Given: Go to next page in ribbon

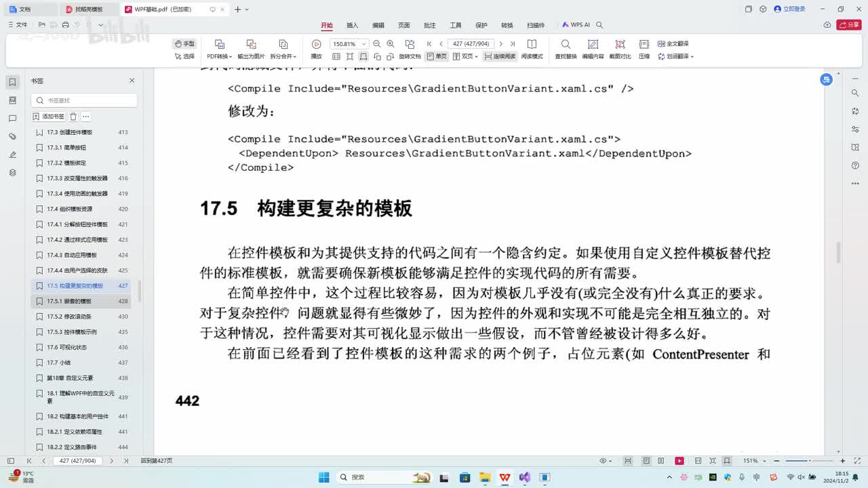Looking at the screenshot, I should point(501,43).
